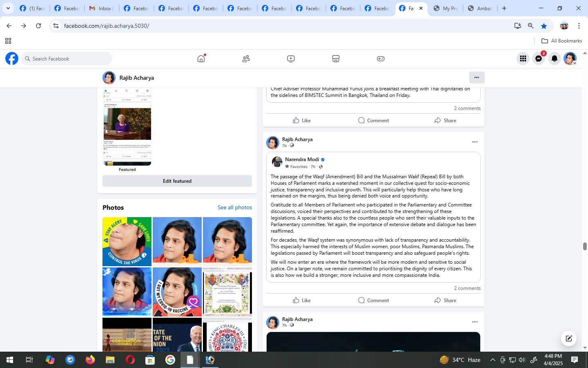Open the Facebook Home feed icon
This screenshot has width=588, height=368.
201,58
